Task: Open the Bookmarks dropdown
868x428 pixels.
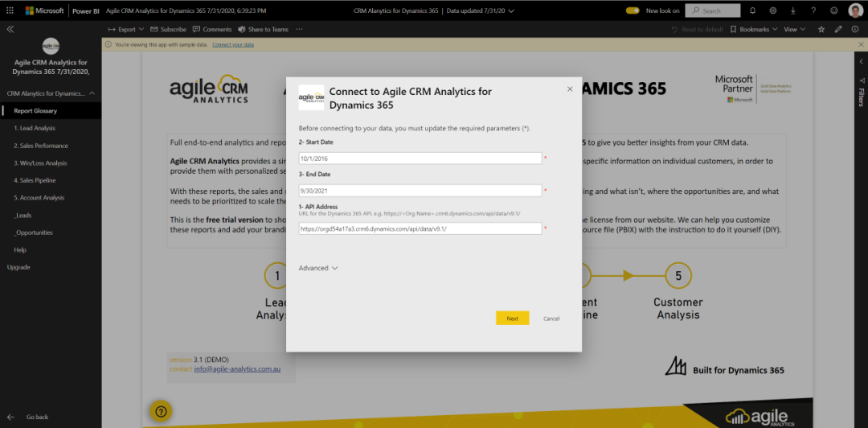Action: coord(754,30)
